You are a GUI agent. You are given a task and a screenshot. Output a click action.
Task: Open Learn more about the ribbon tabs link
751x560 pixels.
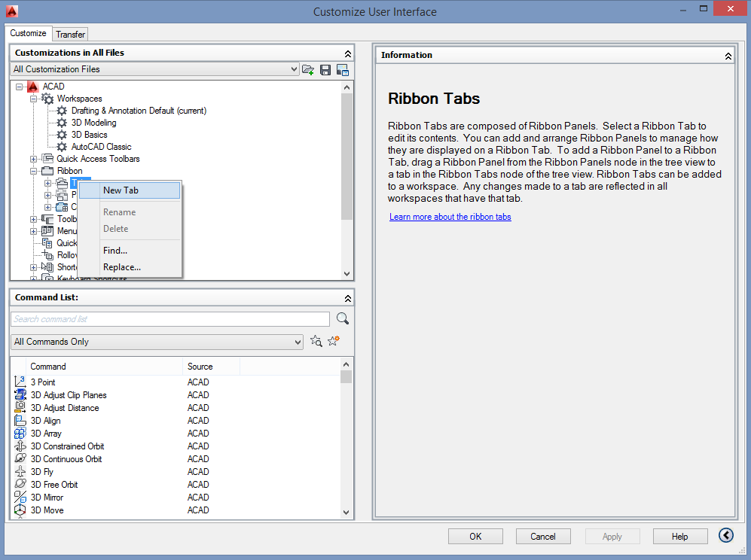coord(450,217)
